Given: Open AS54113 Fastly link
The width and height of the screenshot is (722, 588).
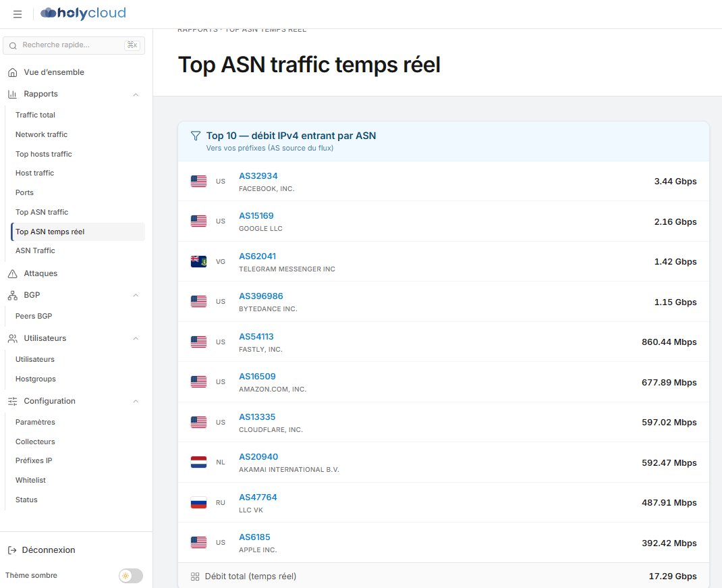Looking at the screenshot, I should pyautogui.click(x=256, y=337).
